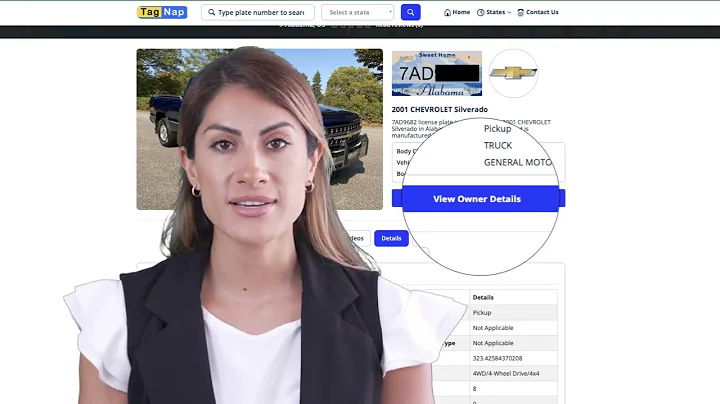
Task: Click the 2001 CHEVROLET Silverado heading
Action: tap(439, 109)
